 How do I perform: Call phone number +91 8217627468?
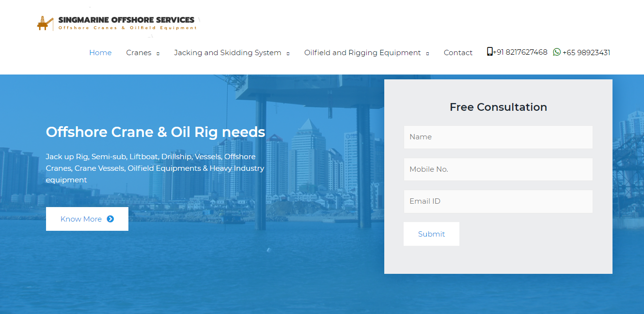pyautogui.click(x=520, y=52)
